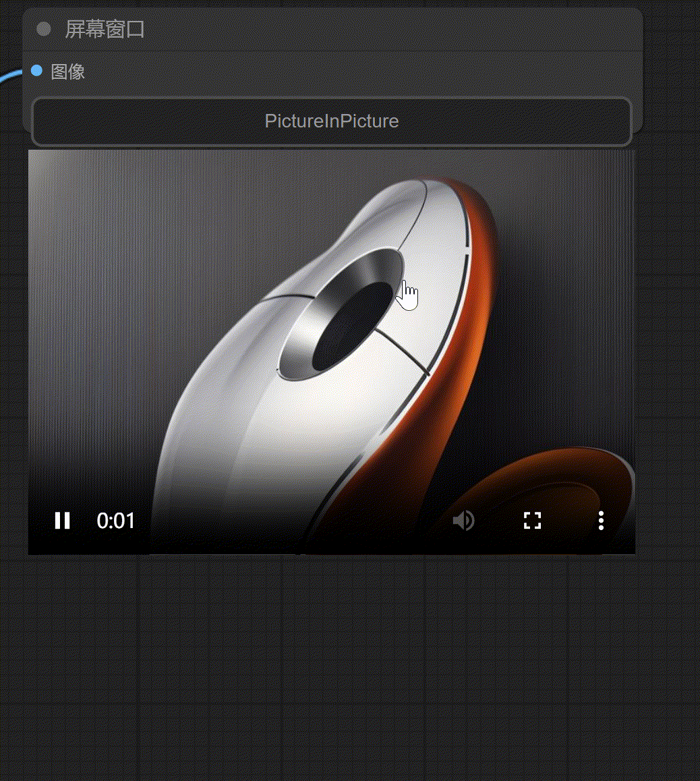Toggle the gray collapse dot beside 屏幕窗口
This screenshot has height=781, width=700.
point(44,28)
